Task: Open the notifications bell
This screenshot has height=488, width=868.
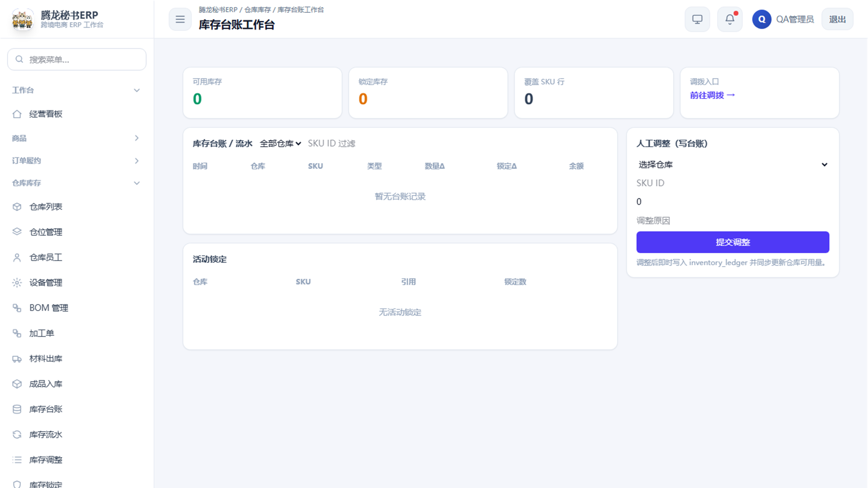Action: coord(730,19)
